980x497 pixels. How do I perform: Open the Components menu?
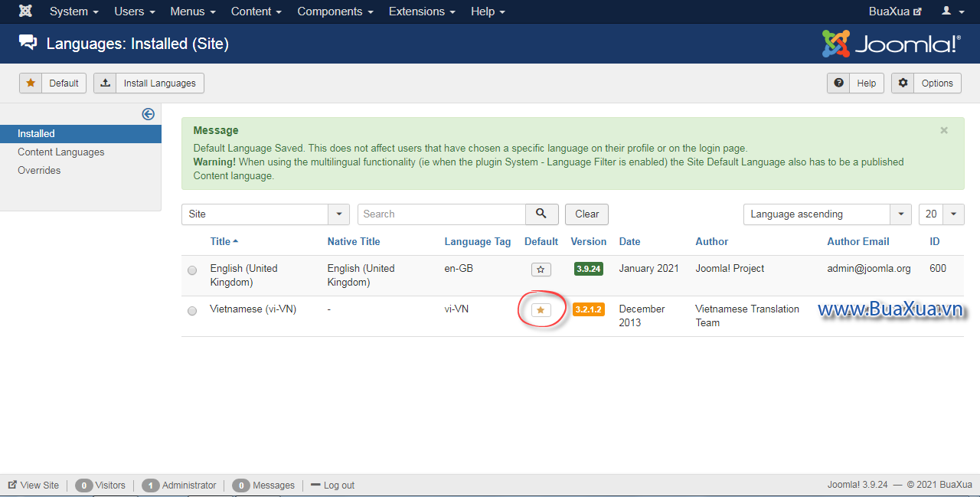(x=335, y=11)
